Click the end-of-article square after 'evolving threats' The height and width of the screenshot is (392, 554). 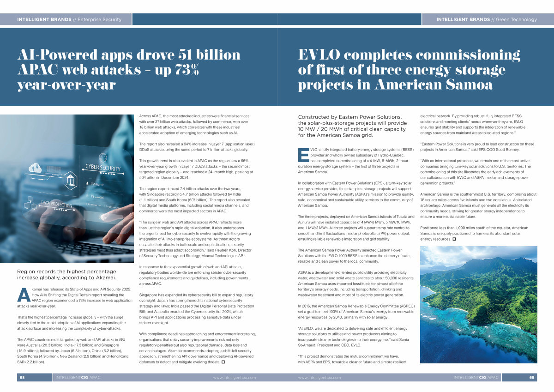[223, 362]
